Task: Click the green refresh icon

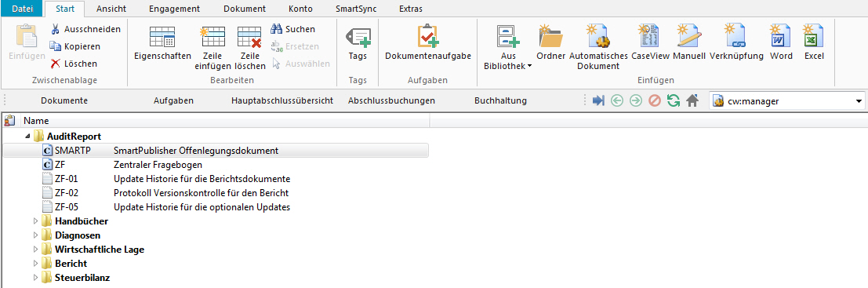Action: (x=673, y=100)
